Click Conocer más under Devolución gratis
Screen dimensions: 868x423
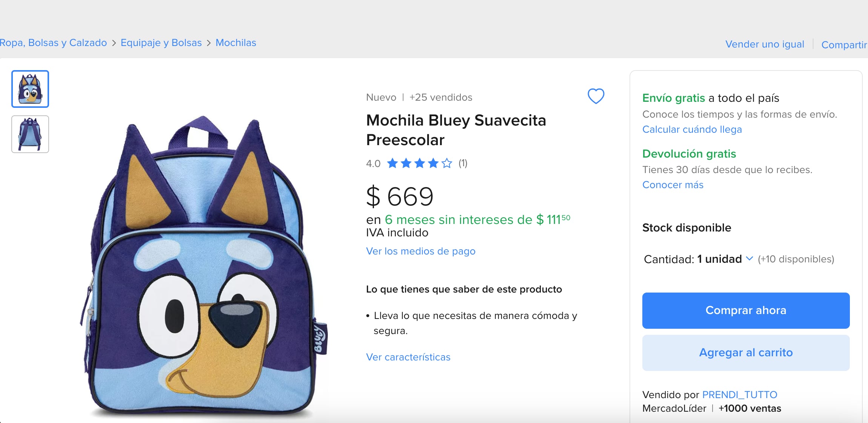(673, 185)
